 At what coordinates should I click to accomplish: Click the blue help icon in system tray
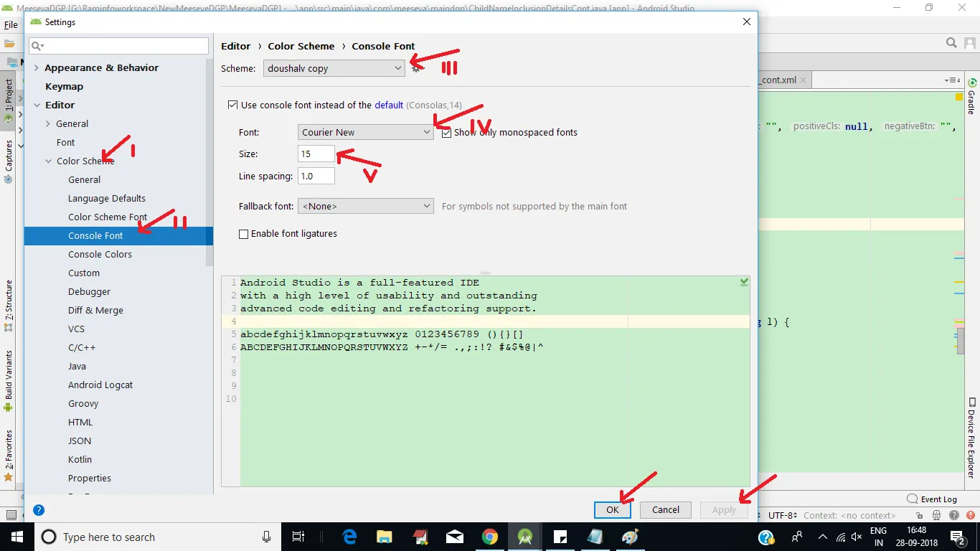point(766,537)
